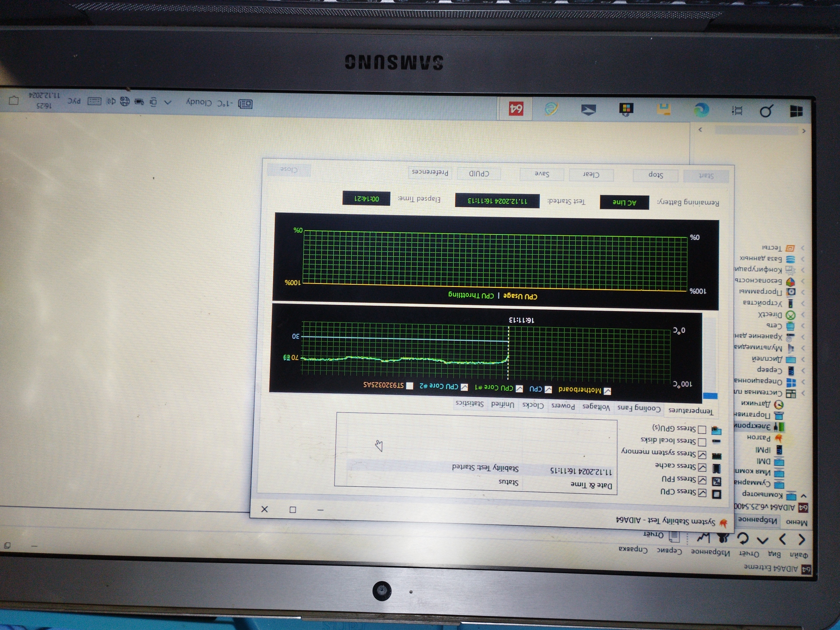Expand the Хранение данных tree node
The width and height of the screenshot is (840, 630).
[803, 337]
